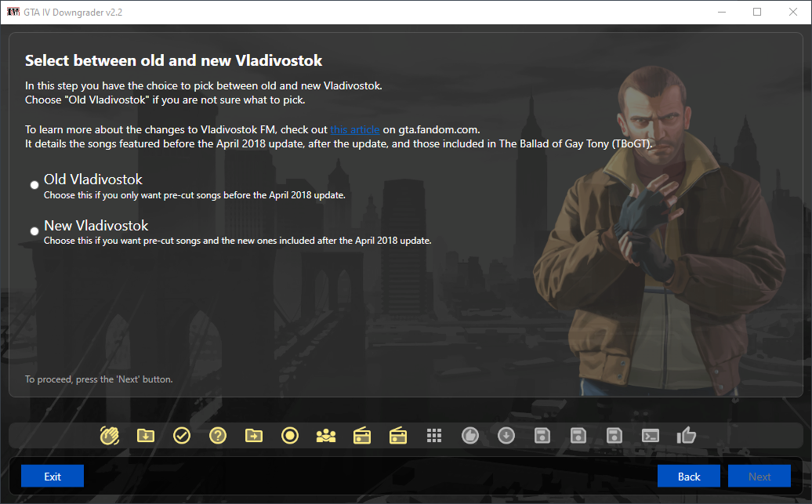The height and width of the screenshot is (504, 812).
Task: Open the 'this article' fandom link
Action: (355, 129)
